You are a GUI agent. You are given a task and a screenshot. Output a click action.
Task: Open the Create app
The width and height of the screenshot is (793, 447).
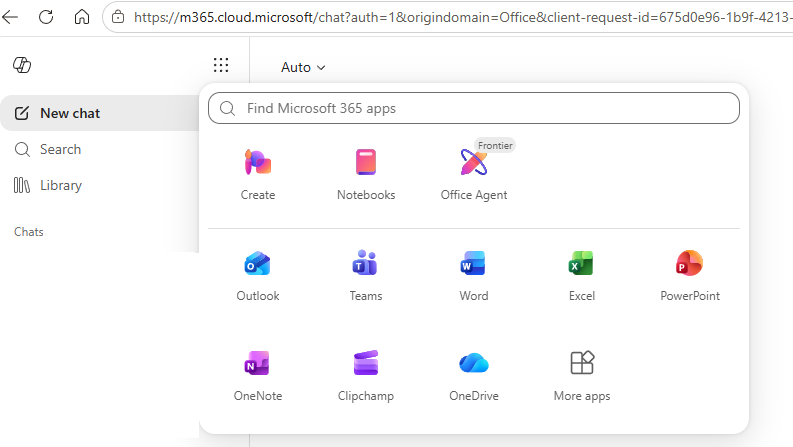pyautogui.click(x=258, y=174)
